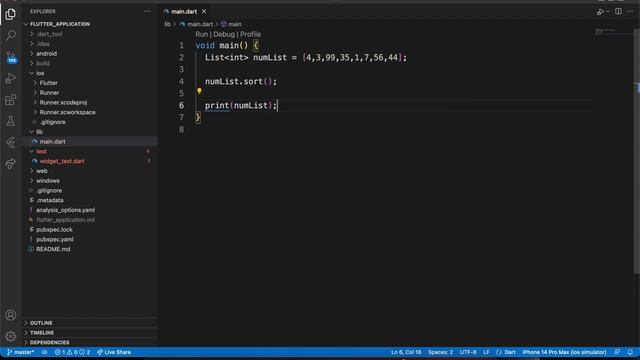640x360 pixels.
Task: Click Debug code lens above main
Action: pyautogui.click(x=224, y=35)
